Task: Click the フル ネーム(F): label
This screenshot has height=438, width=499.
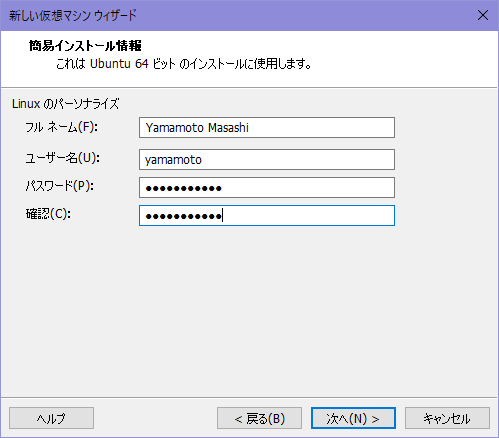Action: tap(62, 127)
